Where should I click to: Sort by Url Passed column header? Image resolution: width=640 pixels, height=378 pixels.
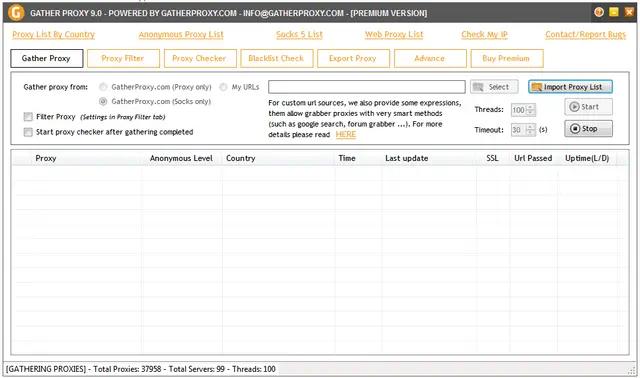point(533,158)
